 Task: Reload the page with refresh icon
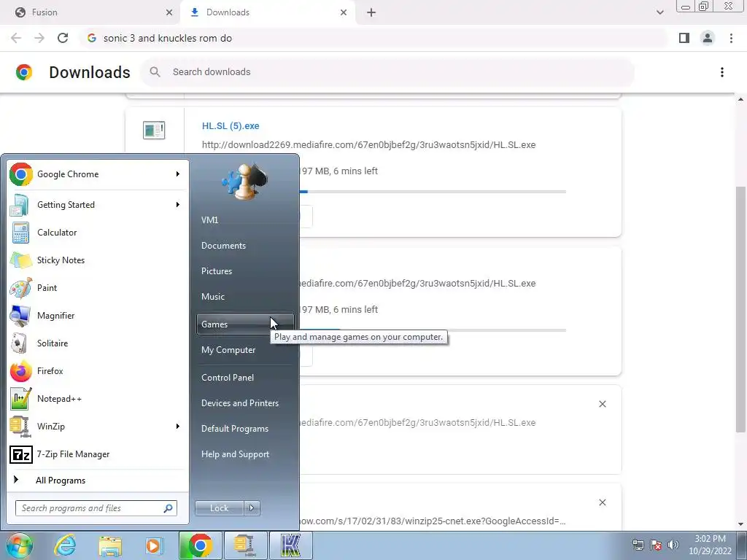tap(63, 38)
